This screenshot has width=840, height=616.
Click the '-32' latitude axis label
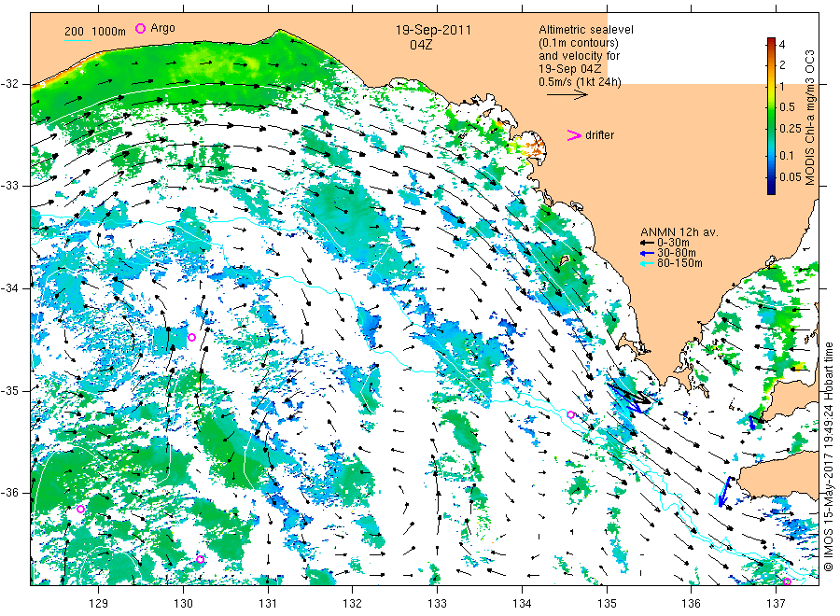pos(9,84)
